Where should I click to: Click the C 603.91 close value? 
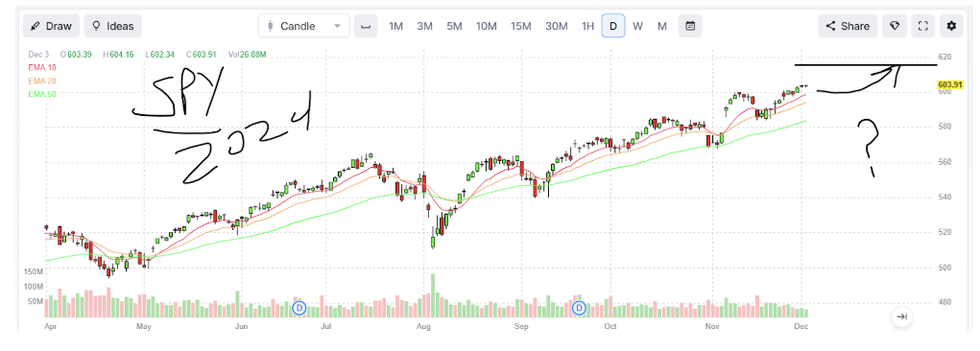coord(202,55)
